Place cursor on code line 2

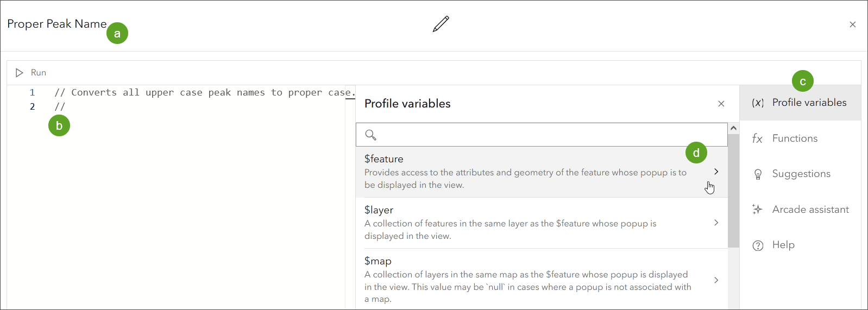163,107
